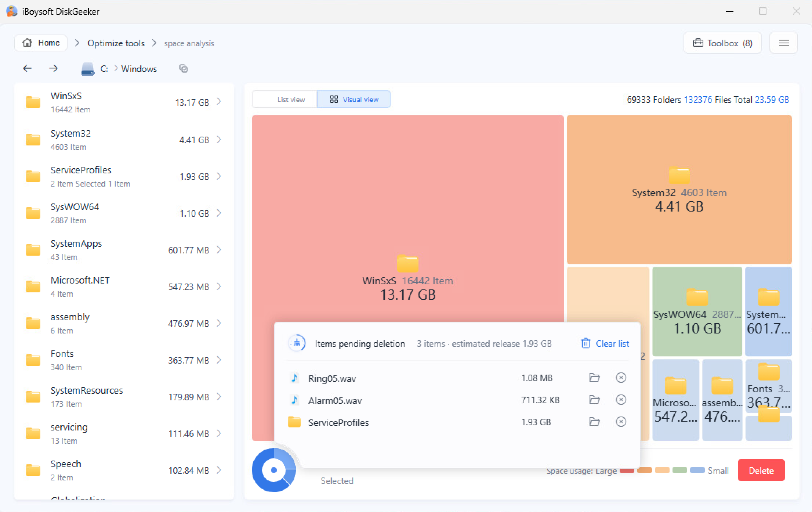Select the servicing folder row
This screenshot has height=512, width=812.
coord(124,433)
